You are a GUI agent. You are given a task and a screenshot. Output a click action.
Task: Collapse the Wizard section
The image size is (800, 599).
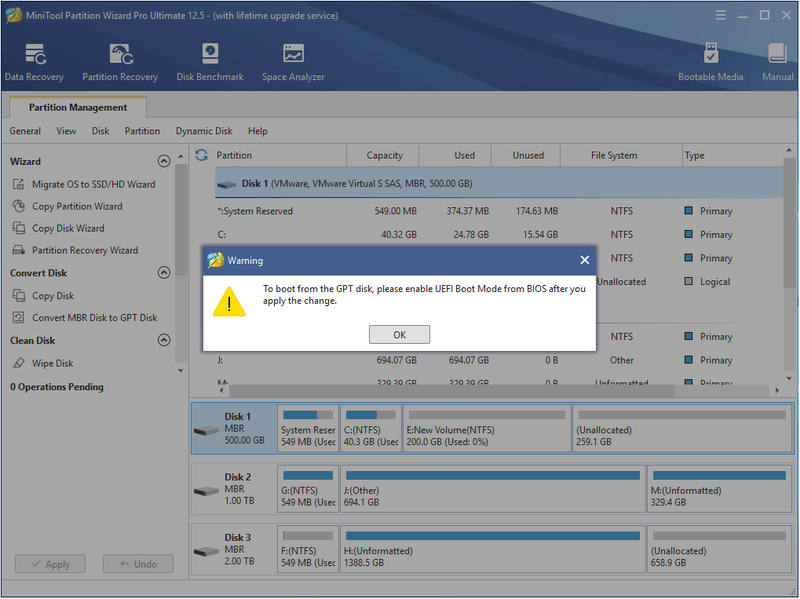point(164,161)
